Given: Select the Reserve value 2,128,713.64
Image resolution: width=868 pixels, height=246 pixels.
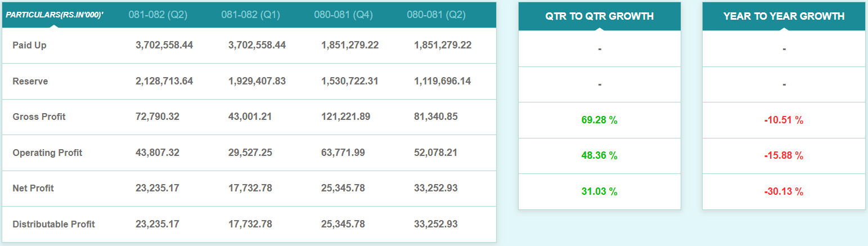Looking at the screenshot, I should (x=164, y=81).
